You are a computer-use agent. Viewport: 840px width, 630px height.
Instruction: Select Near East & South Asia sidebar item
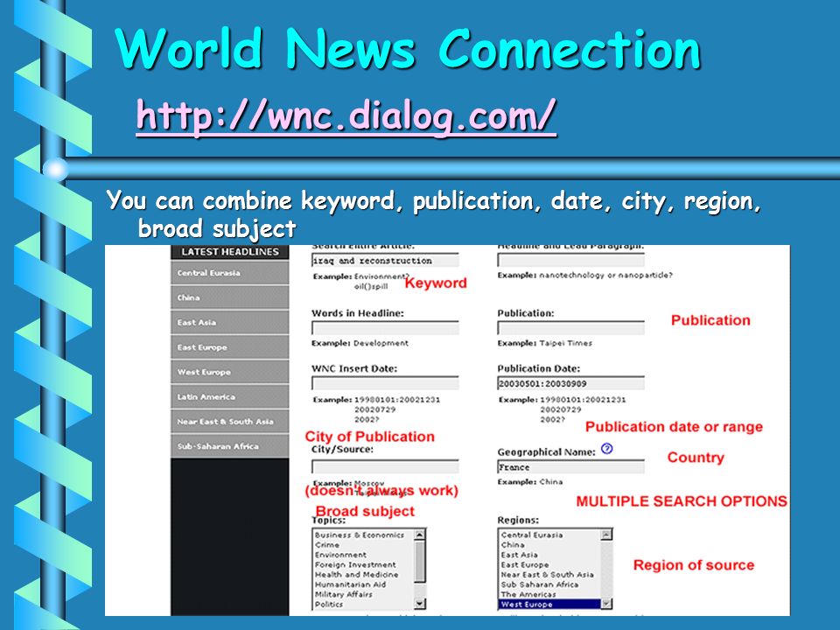point(230,422)
